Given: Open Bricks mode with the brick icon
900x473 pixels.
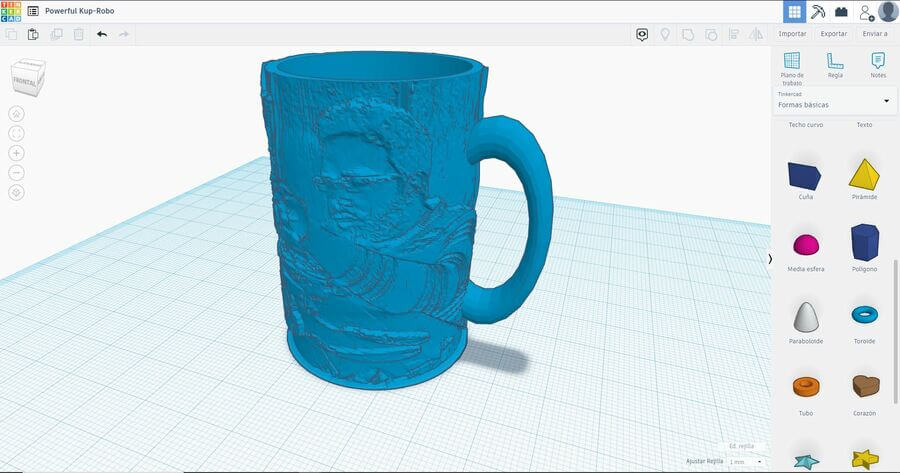Looking at the screenshot, I should click(841, 12).
